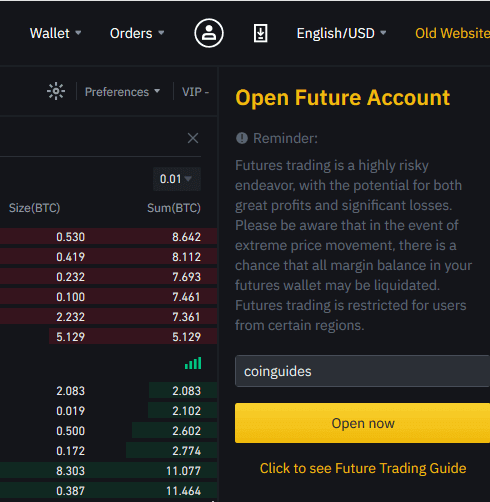
Task: Expand the Orders dropdown menu
Action: click(137, 33)
